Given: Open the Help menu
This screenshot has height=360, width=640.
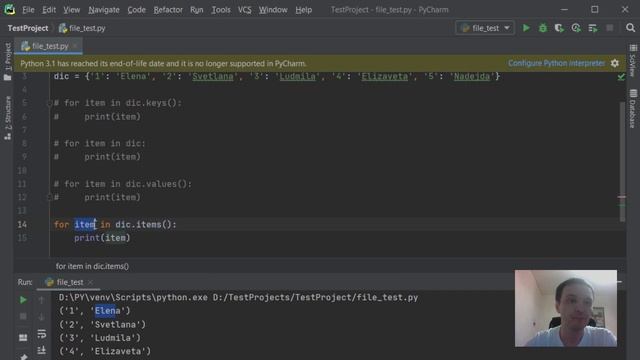Looking at the screenshot, I should click(x=303, y=10).
